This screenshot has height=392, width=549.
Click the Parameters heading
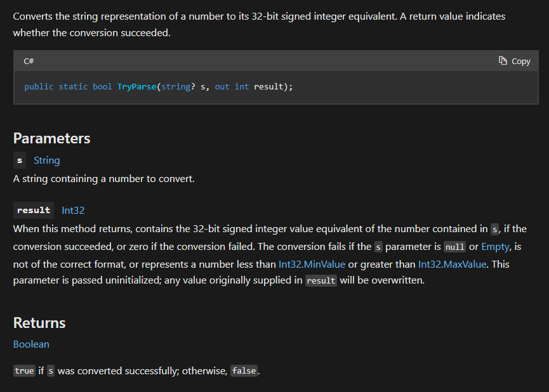tap(51, 138)
